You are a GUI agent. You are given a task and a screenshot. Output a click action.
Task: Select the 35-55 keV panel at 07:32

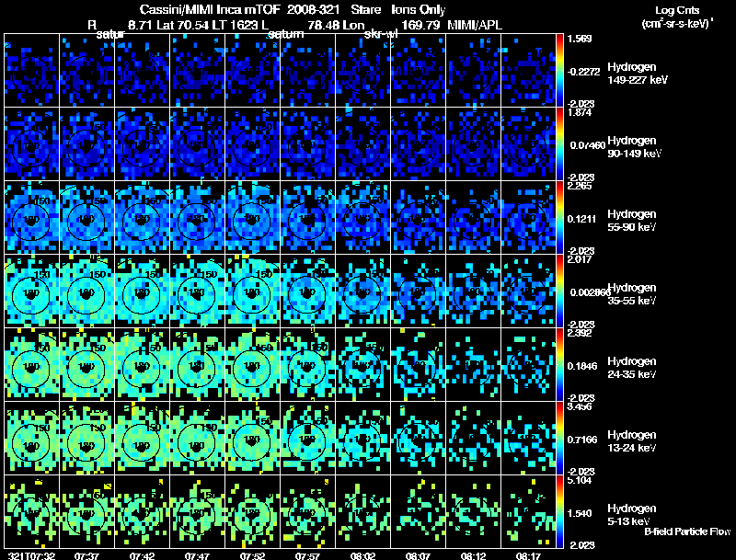coord(32,291)
